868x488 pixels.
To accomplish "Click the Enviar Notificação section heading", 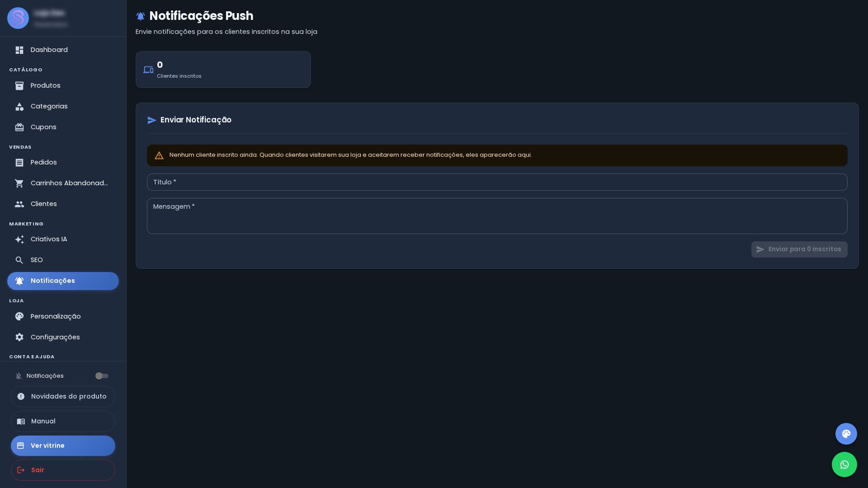I will [x=196, y=120].
